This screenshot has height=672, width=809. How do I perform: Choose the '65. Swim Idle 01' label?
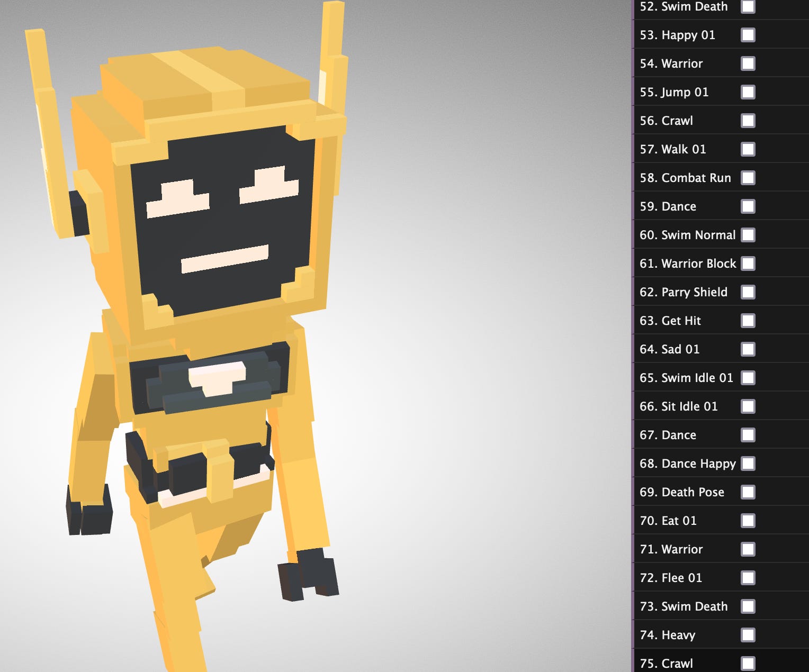(686, 378)
